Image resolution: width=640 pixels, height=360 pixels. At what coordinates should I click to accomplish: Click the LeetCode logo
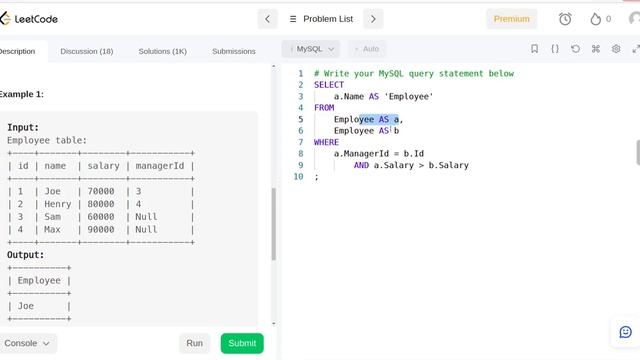pos(29,19)
